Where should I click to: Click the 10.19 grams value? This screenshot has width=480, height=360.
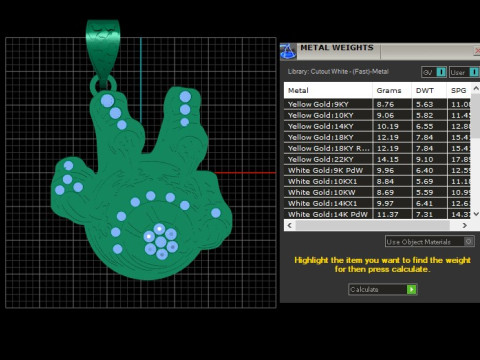[388, 126]
